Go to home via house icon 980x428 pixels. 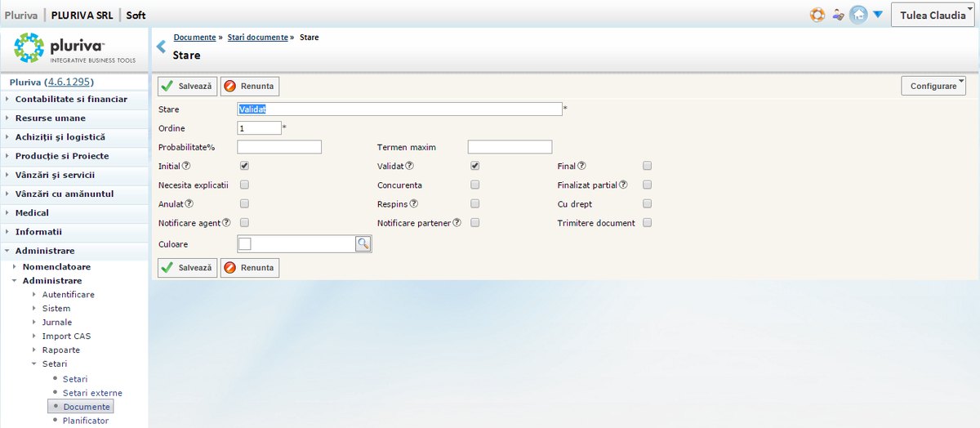pyautogui.click(x=857, y=15)
